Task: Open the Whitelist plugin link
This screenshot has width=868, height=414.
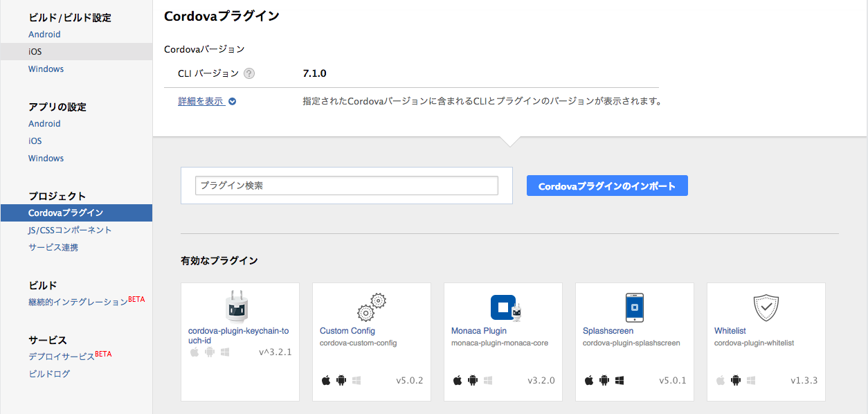Action: (730, 331)
